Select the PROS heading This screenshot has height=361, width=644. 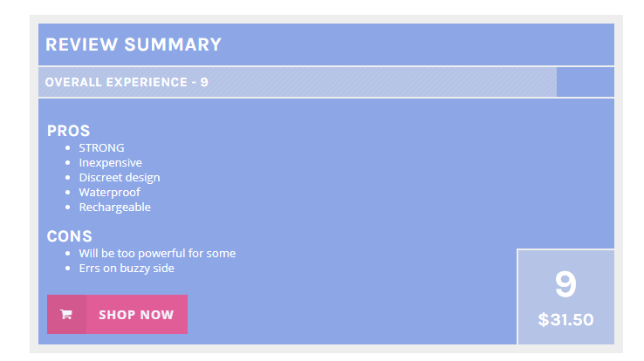69,131
